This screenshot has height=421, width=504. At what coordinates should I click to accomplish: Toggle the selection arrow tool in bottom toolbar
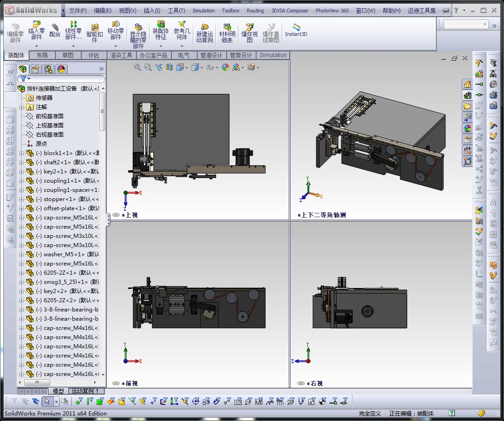click(x=47, y=401)
